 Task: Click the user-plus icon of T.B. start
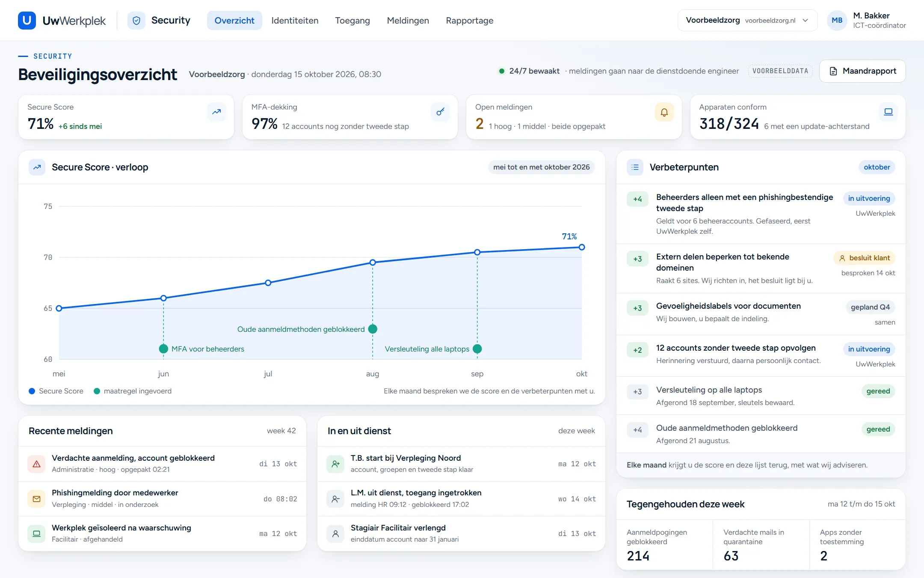pyautogui.click(x=335, y=464)
